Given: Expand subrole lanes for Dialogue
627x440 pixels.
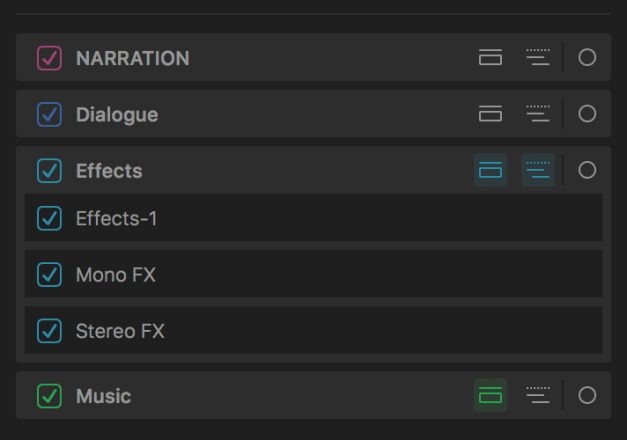Looking at the screenshot, I should [538, 114].
